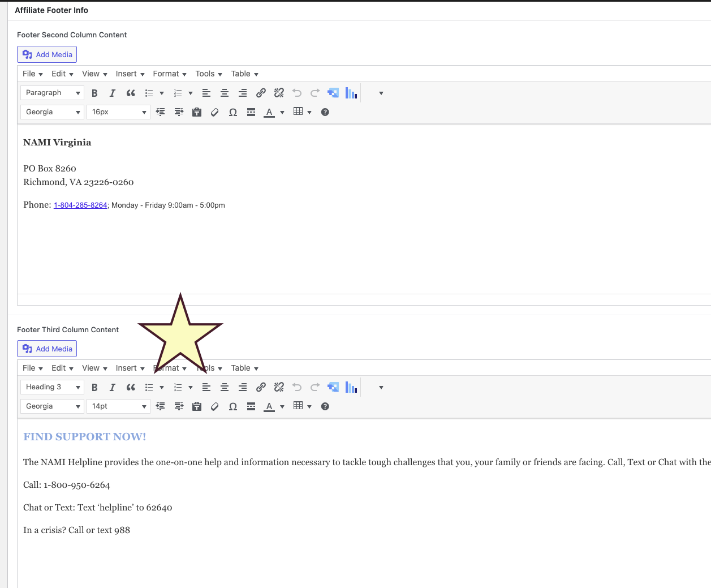This screenshot has width=711, height=588.
Task: Toggle numbered list in Second Column editor
Action: pos(178,93)
